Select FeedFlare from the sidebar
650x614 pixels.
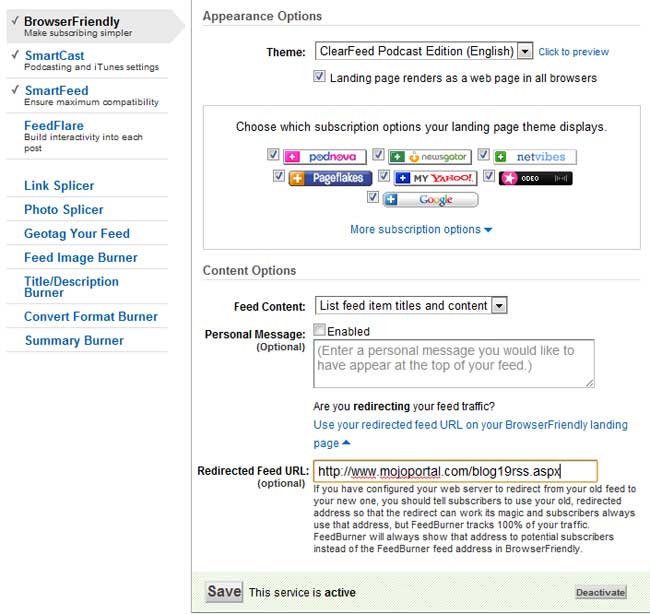[54, 126]
